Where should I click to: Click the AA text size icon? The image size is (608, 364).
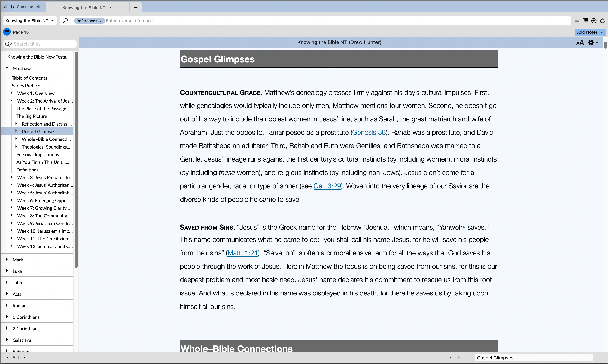[580, 43]
